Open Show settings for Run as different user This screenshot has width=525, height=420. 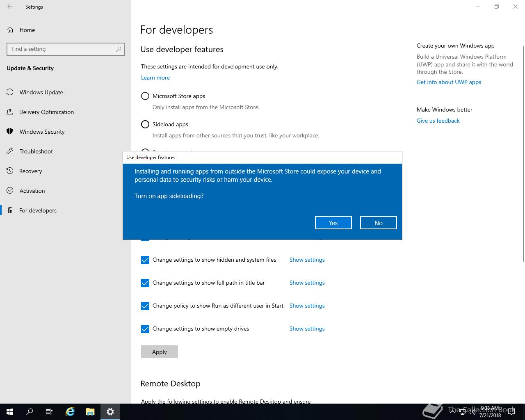pyautogui.click(x=307, y=306)
